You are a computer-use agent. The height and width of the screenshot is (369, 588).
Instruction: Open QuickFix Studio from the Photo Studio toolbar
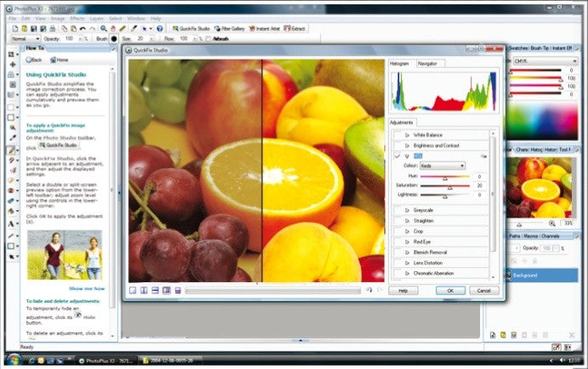[191, 29]
